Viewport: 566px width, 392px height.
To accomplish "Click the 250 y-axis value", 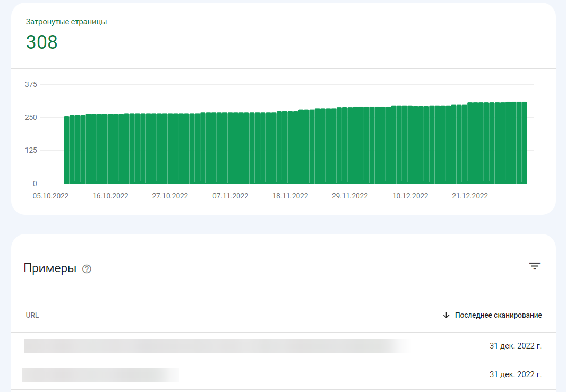I will click(31, 118).
